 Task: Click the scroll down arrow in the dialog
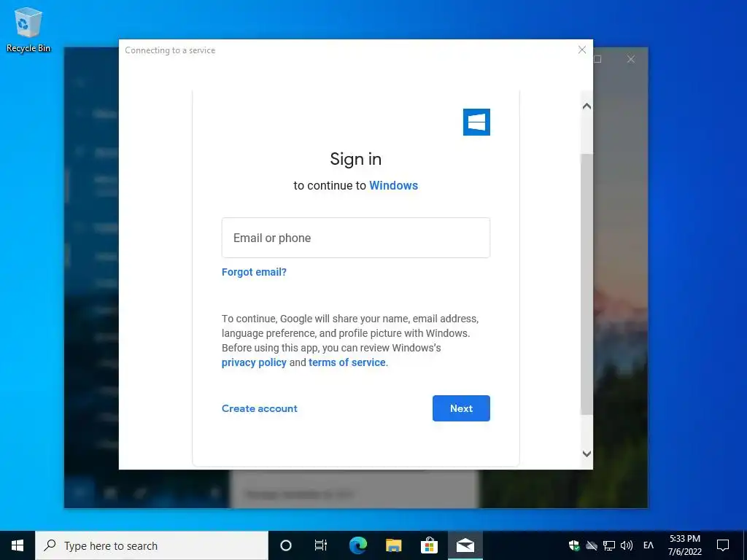(587, 454)
